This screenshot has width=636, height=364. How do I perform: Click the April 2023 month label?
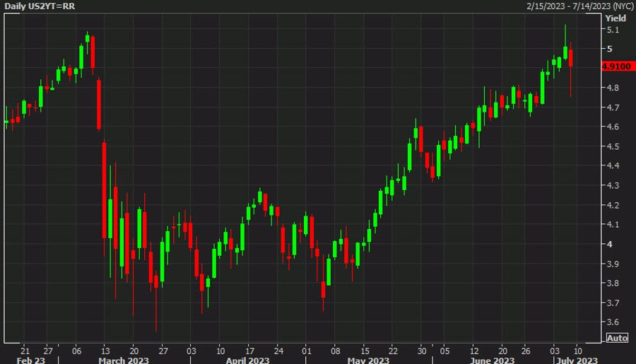[x=247, y=360]
